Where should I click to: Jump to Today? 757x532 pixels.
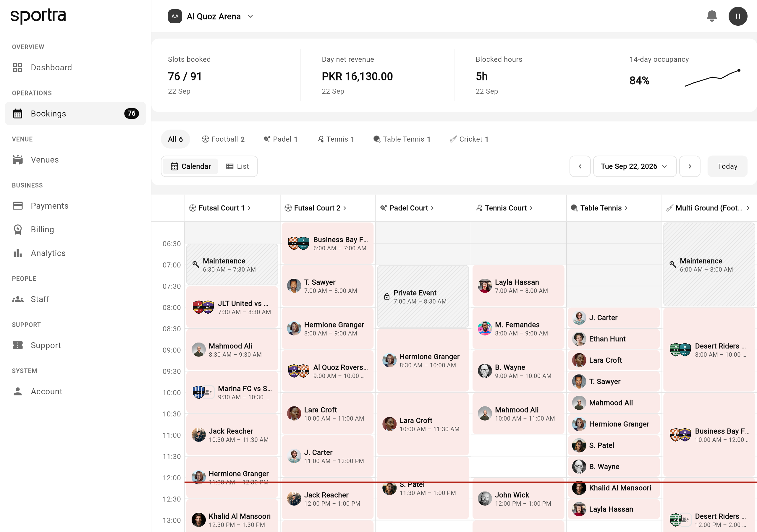[727, 166]
